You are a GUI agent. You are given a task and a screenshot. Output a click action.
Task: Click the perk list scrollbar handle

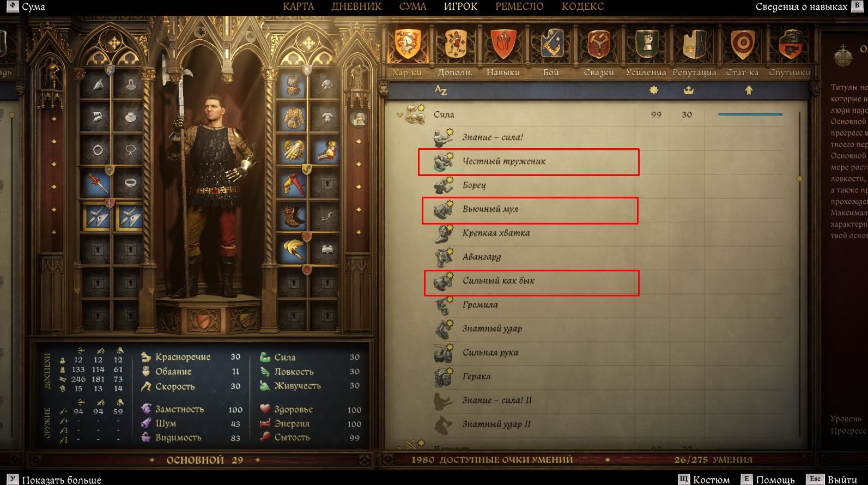[x=799, y=179]
